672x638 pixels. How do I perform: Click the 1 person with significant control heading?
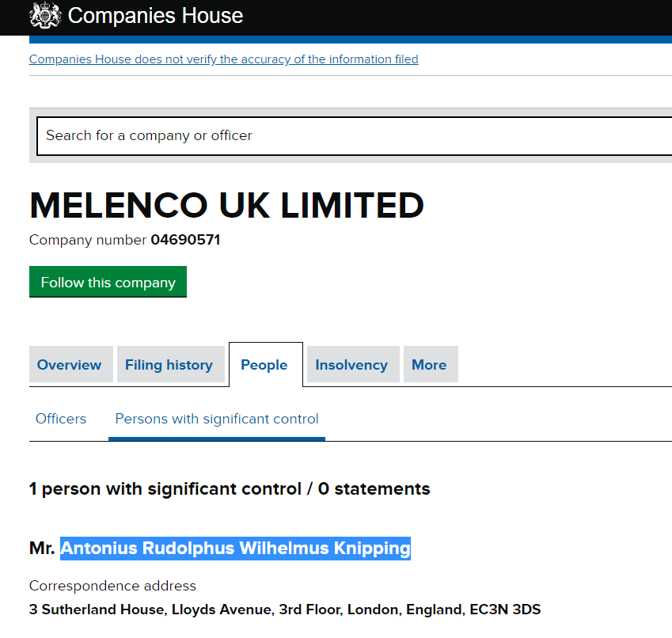(230, 488)
